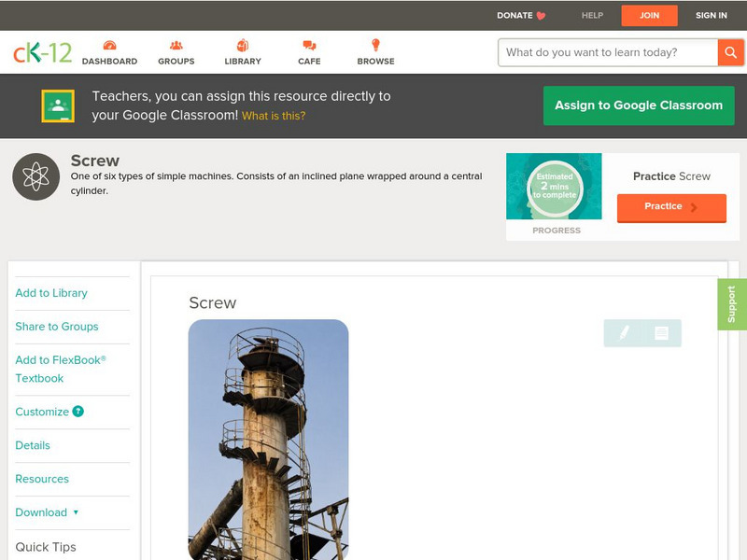Click the orange Practice button
Viewport: 747px width, 560px height.
click(671, 207)
